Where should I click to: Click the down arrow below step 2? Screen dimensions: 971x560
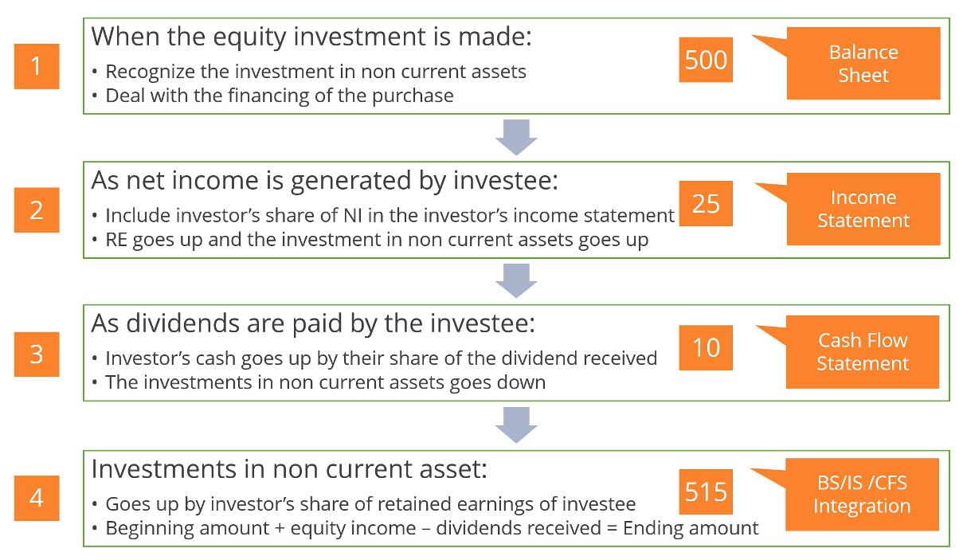[x=516, y=281]
